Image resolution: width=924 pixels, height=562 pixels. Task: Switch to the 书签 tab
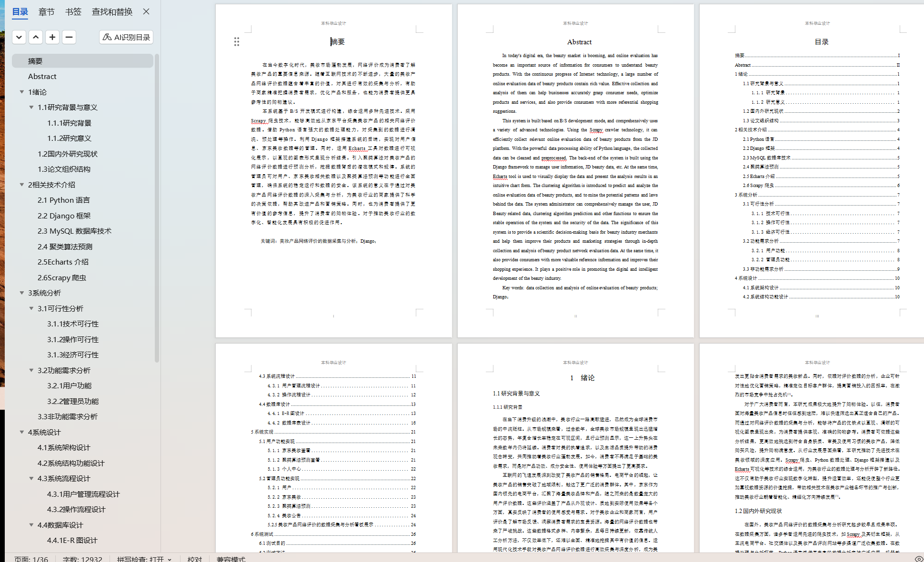point(73,12)
